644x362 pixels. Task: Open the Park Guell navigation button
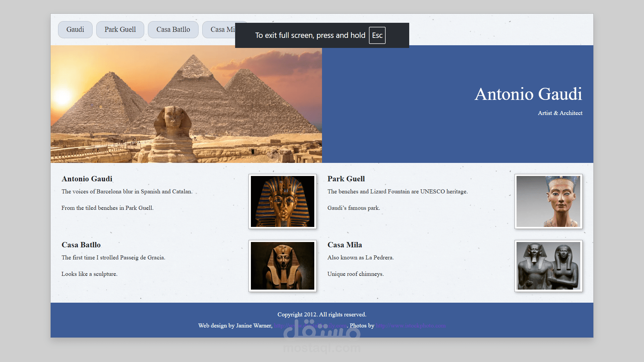(x=120, y=29)
